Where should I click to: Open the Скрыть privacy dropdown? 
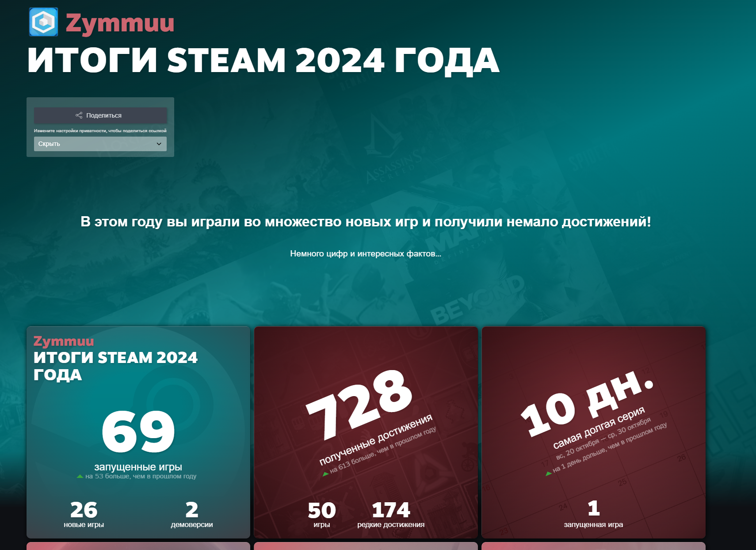coord(100,144)
